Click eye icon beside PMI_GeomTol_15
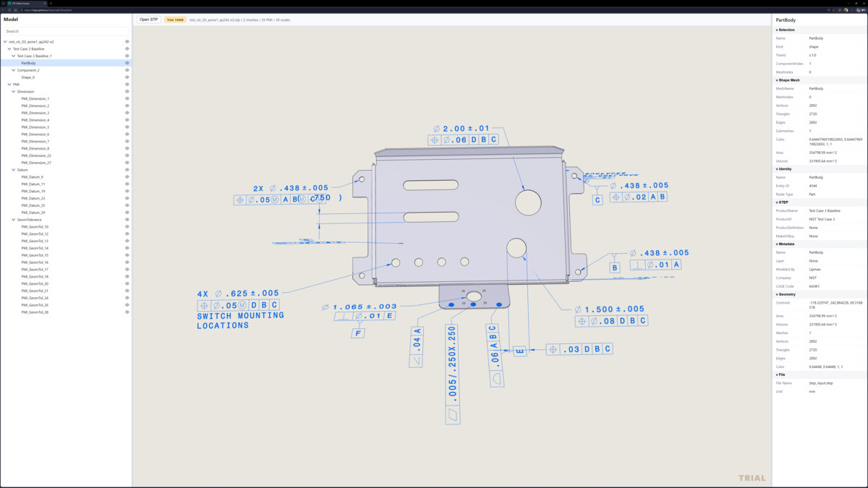The image size is (868, 488). click(x=127, y=255)
